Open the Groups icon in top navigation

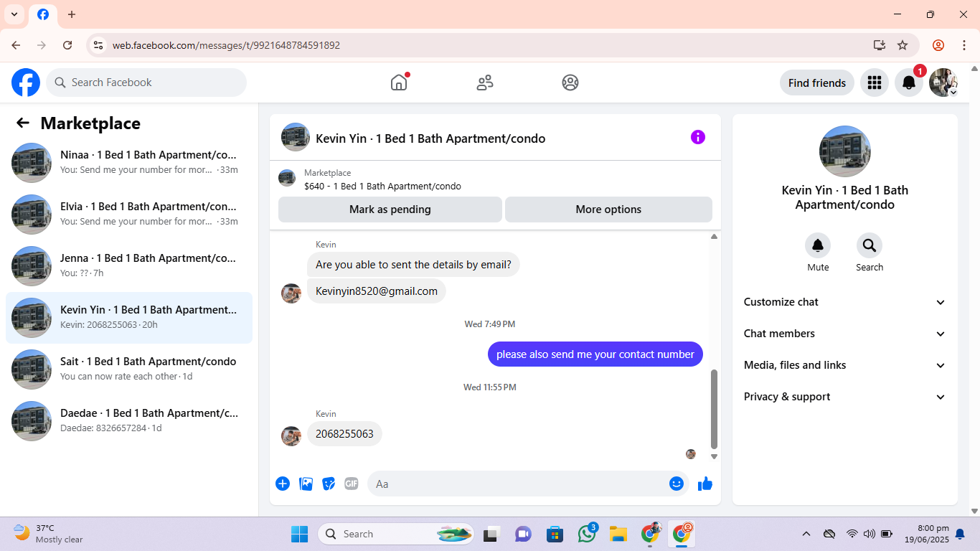(x=570, y=83)
